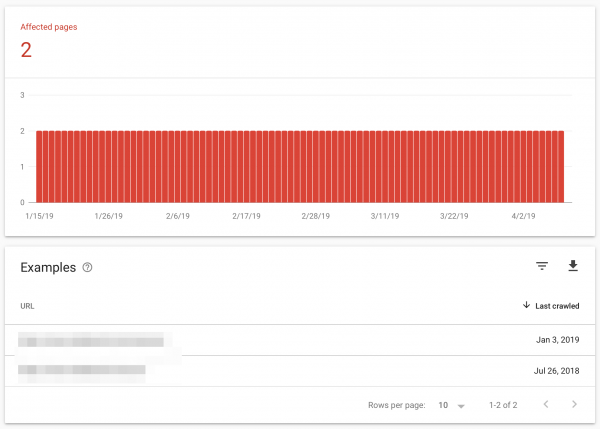Click the Jan 3, 2019 crawl date
Image resolution: width=600 pixels, height=429 pixels.
point(557,341)
